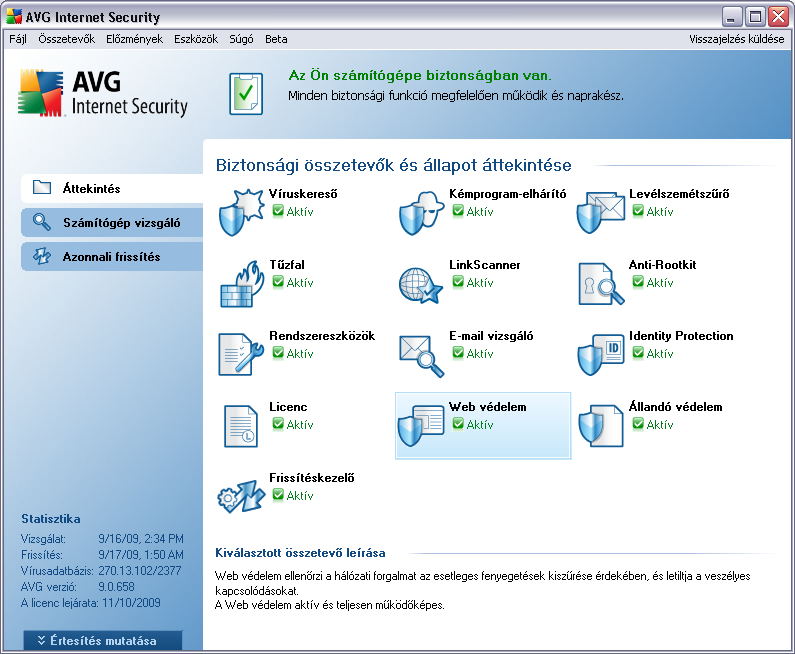
Task: Start Azonnali frissítés from the sidebar
Action: [x=112, y=257]
